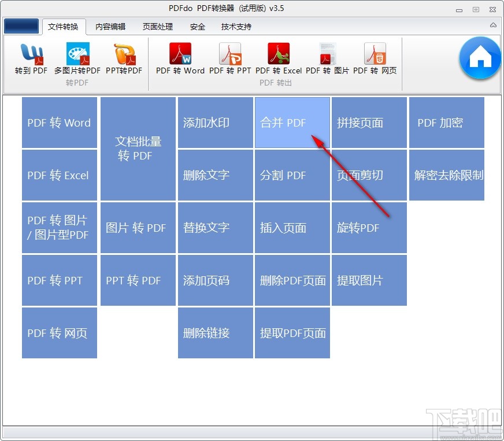Select the 安全 tab

197,27
